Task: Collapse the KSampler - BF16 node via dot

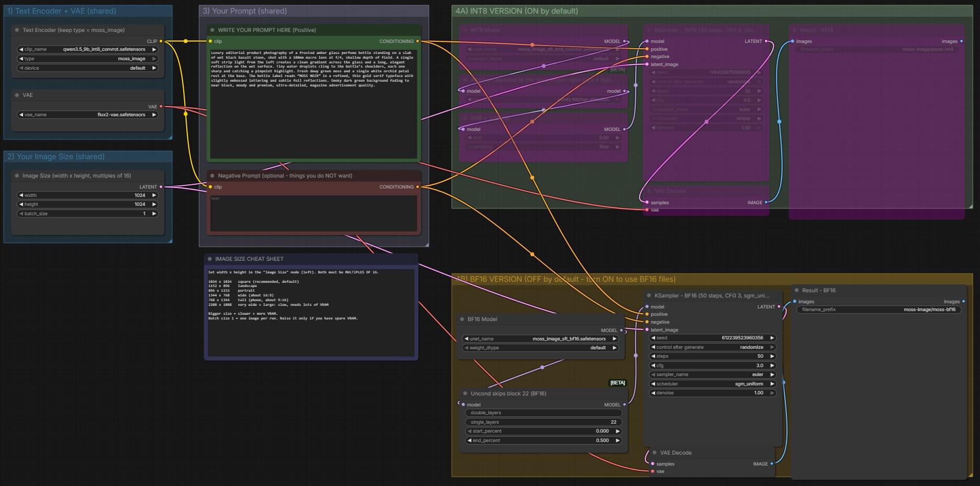Action: [649, 295]
